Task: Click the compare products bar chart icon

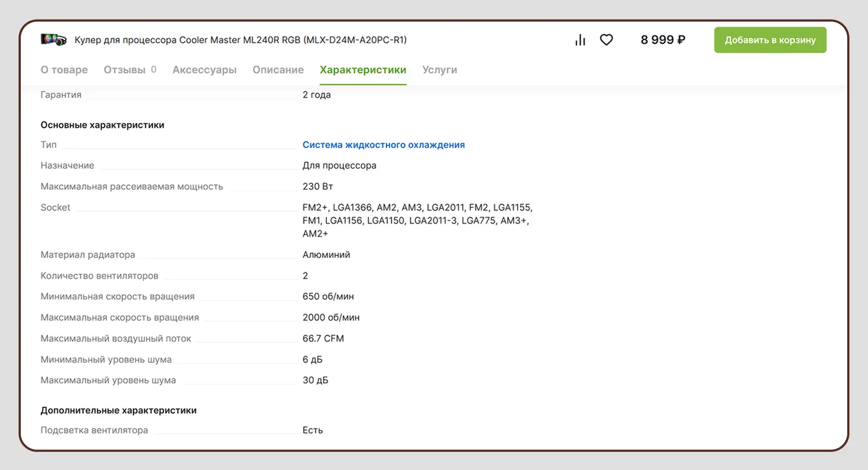Action: click(x=580, y=40)
